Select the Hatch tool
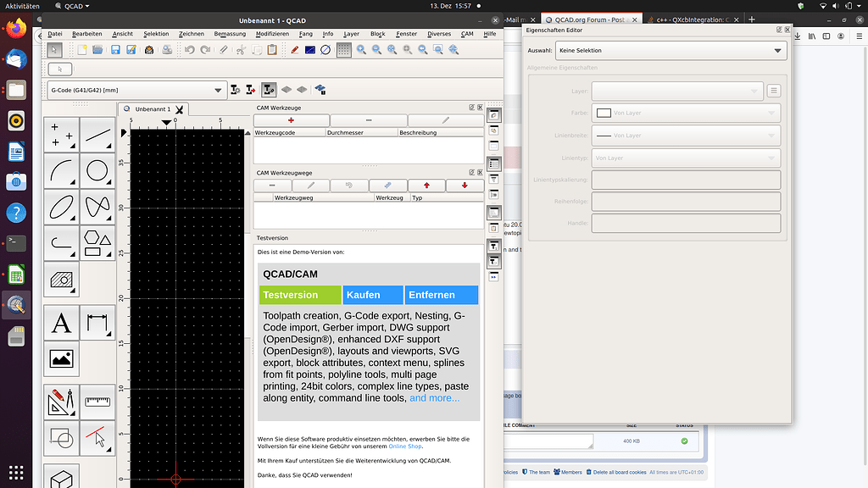 pyautogui.click(x=61, y=280)
